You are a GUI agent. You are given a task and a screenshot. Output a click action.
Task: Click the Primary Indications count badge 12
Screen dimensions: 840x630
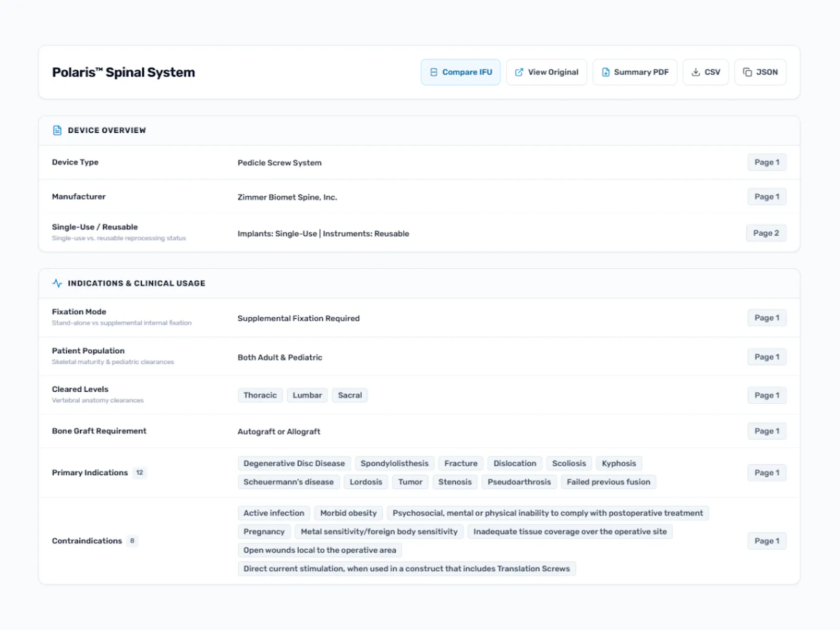pyautogui.click(x=140, y=472)
